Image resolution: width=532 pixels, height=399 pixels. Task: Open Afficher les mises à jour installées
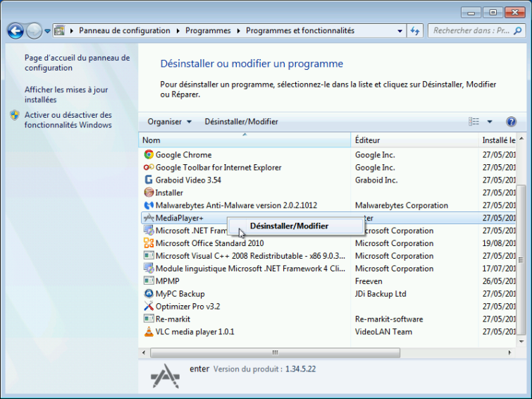[66, 94]
